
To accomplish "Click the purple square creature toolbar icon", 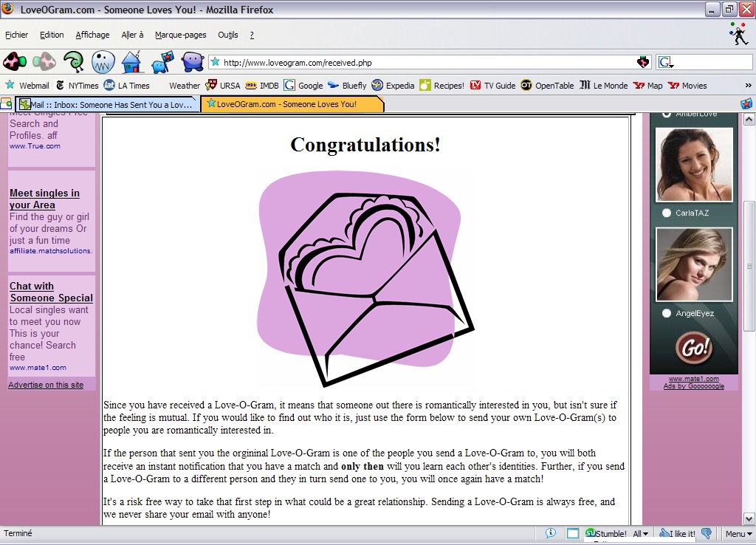I will (x=193, y=62).
